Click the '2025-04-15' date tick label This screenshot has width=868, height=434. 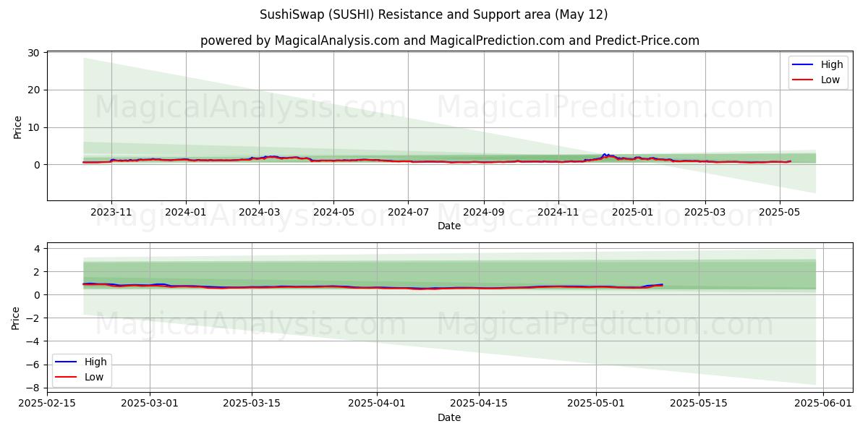pos(480,404)
